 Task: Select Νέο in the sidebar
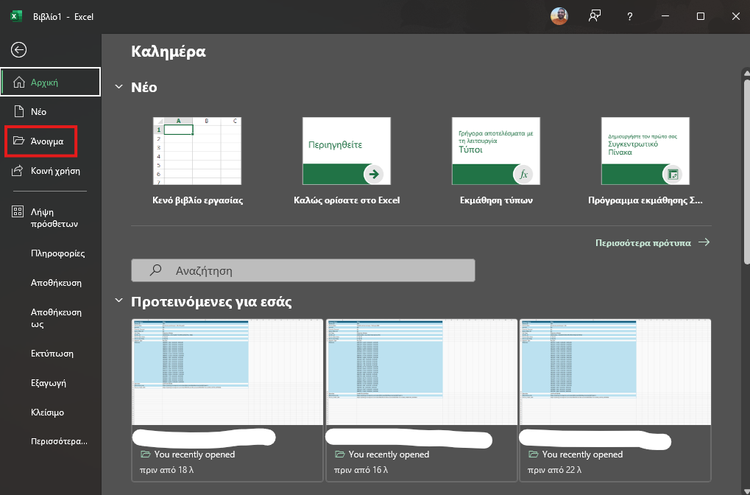(39, 112)
